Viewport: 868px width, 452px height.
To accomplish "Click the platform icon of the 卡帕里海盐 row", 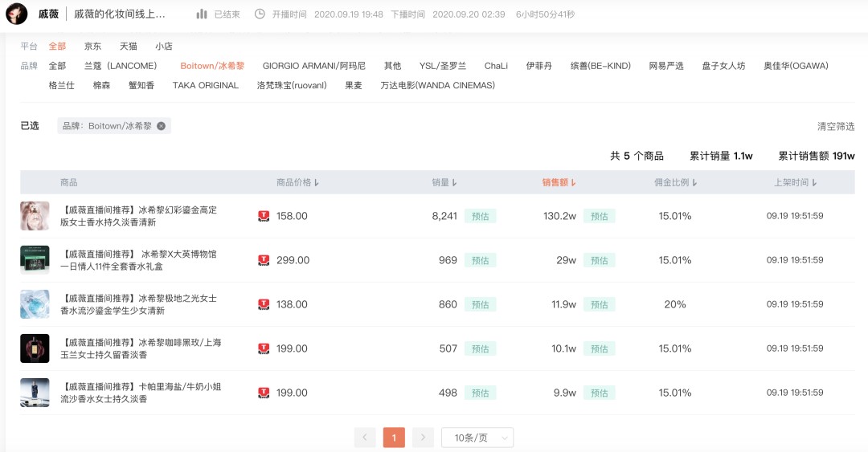I will [x=264, y=393].
